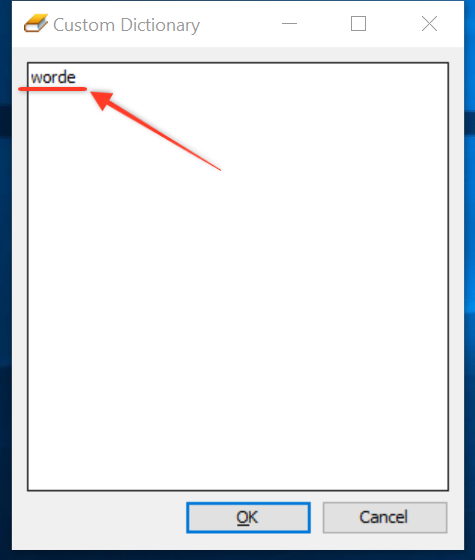The height and width of the screenshot is (560, 475).
Task: Set caret at end of "worde" line
Action: click(77, 78)
